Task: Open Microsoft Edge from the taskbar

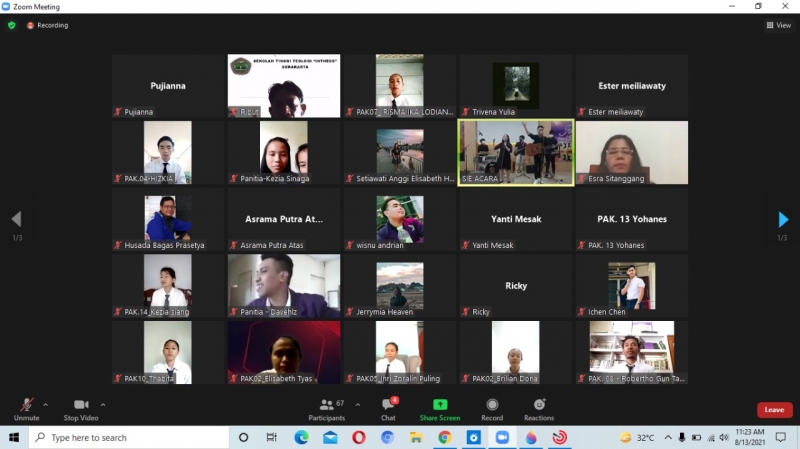Action: point(301,438)
